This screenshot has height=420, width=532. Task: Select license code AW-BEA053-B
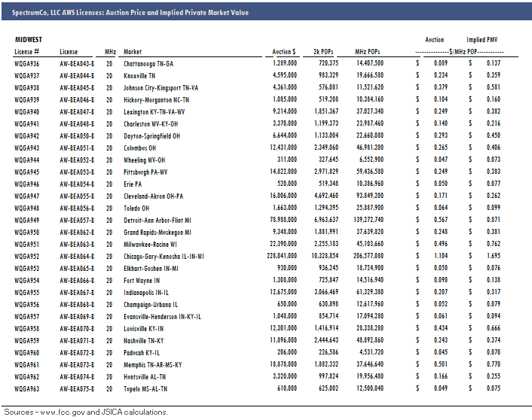[77, 172]
